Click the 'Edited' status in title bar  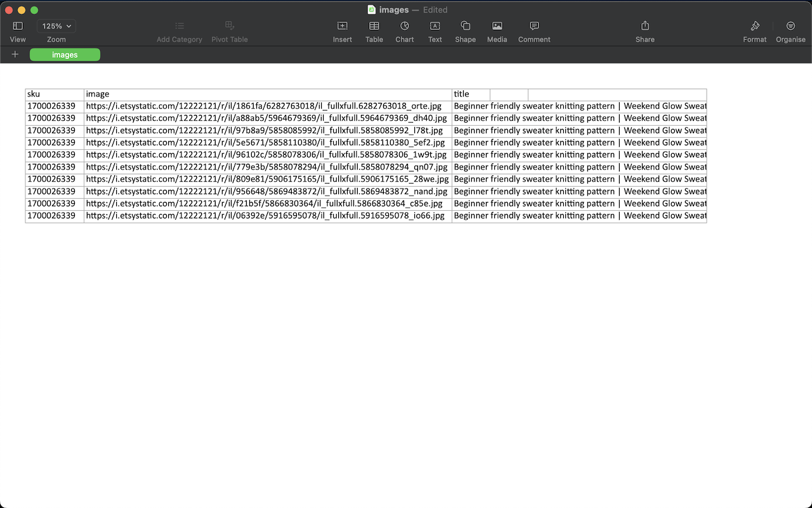[435, 10]
